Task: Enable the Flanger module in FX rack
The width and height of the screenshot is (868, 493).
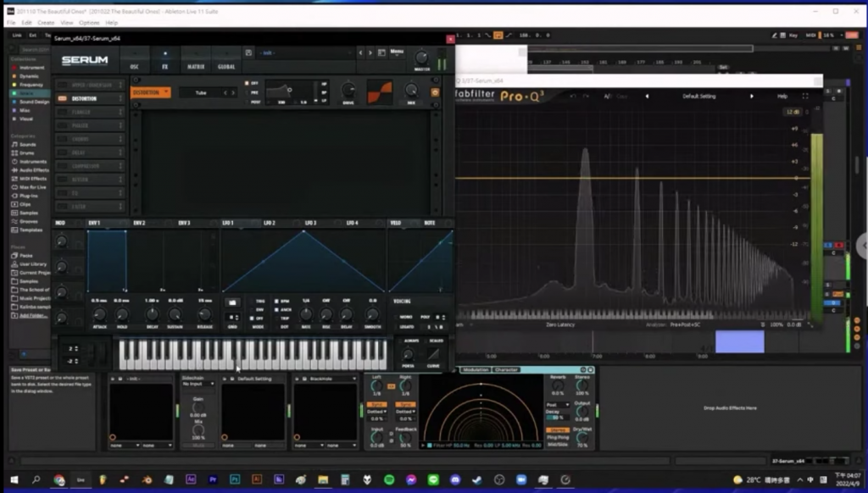Action: (62, 113)
